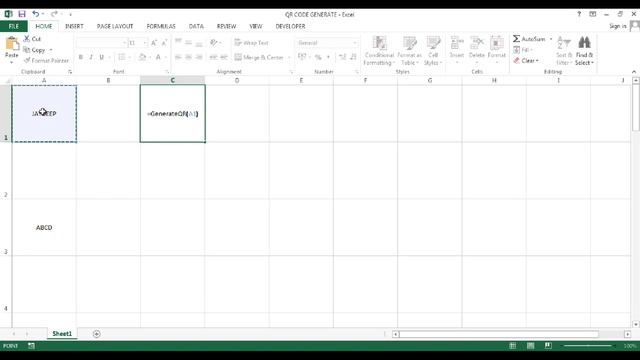The height and width of the screenshot is (360, 640).
Task: Toggle Underline formatting
Action: tap(102, 57)
